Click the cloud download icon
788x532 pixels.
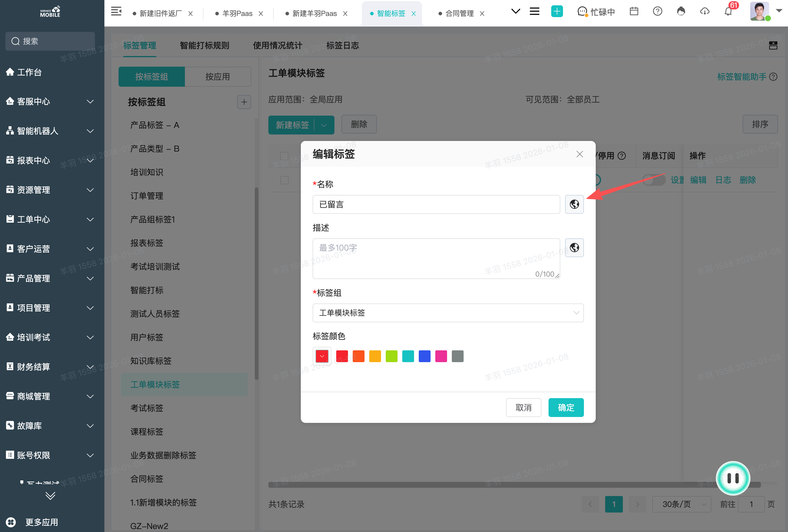click(705, 12)
